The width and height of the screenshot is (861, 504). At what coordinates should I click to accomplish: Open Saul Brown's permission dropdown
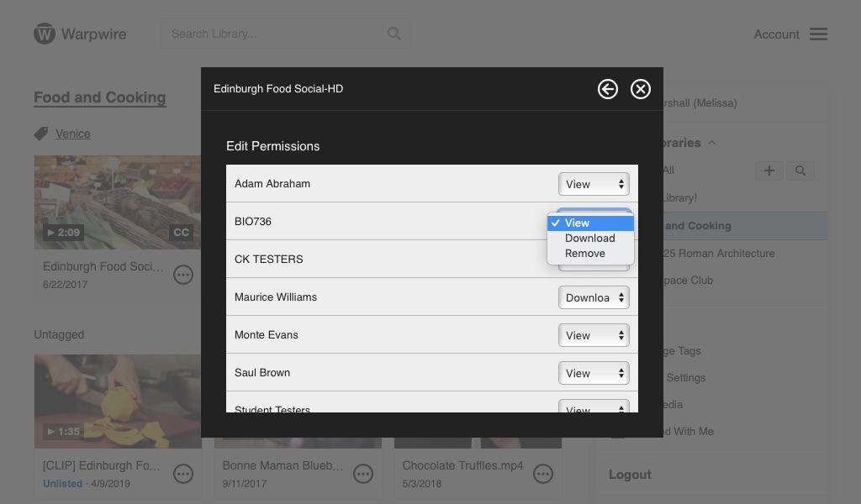pyautogui.click(x=594, y=373)
